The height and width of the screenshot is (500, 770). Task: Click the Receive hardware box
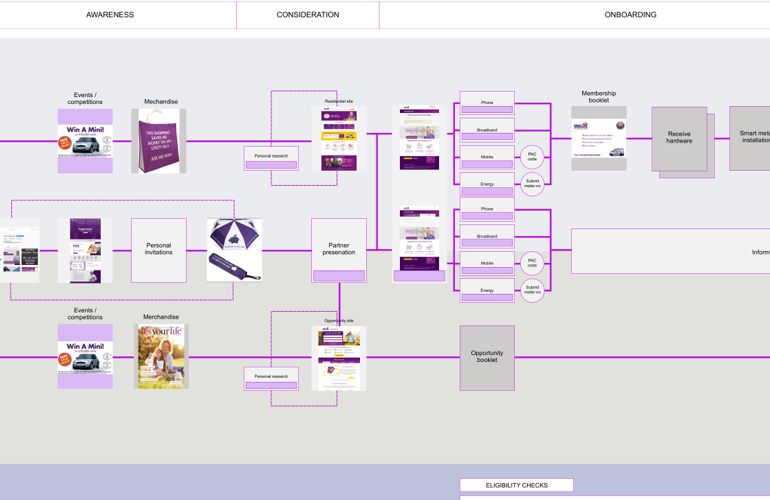tap(679, 139)
